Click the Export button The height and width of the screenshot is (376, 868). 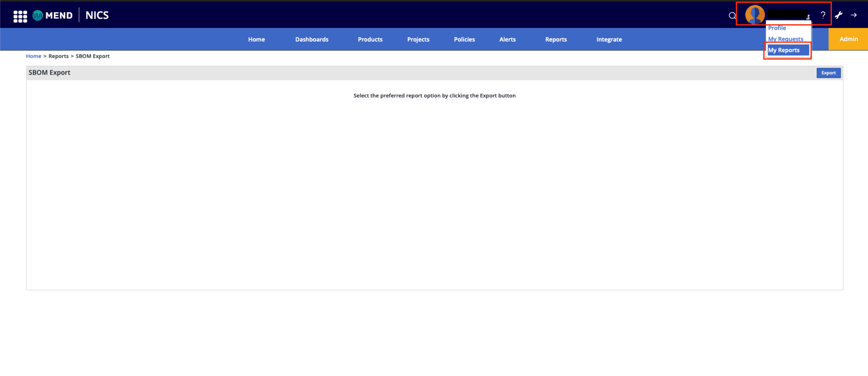point(829,73)
